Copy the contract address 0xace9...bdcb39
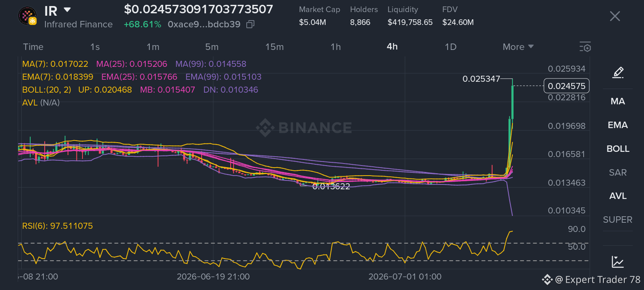 [x=250, y=25]
